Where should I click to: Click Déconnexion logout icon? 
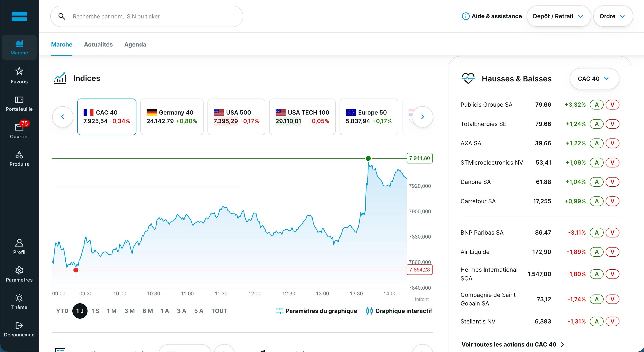click(x=19, y=325)
